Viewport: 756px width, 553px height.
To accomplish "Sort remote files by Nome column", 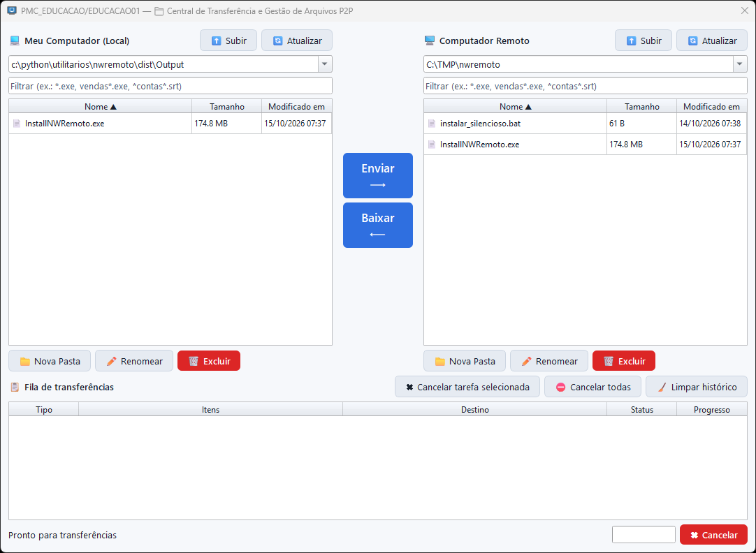I will click(516, 106).
